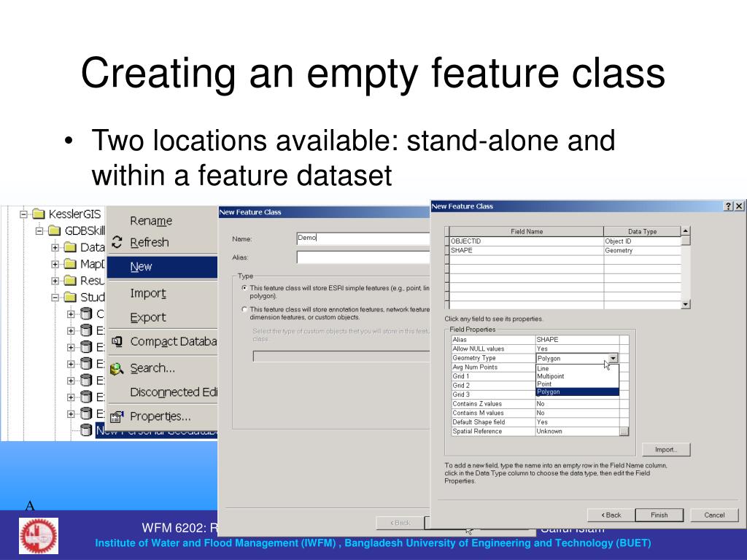Click the Default Shape field Yes cell
Image resolution: width=747 pixels, height=560 pixels.
[578, 422]
